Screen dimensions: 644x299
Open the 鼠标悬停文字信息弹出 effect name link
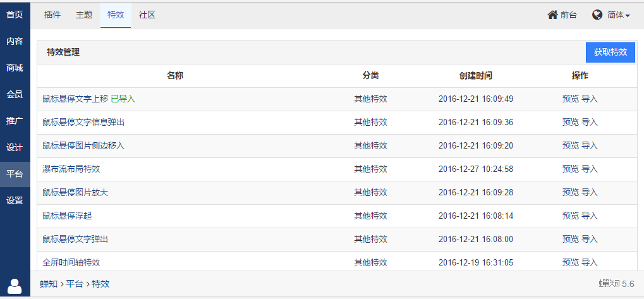click(83, 122)
